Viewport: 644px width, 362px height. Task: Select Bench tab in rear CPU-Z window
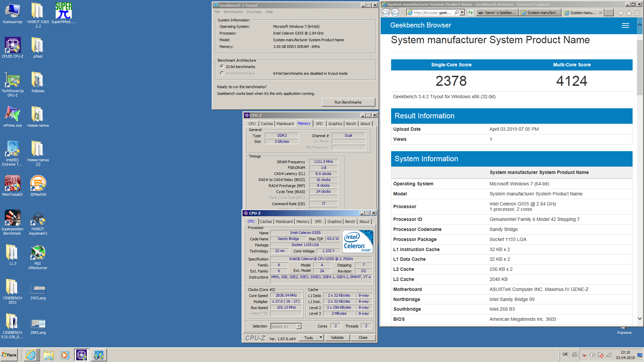tap(351, 124)
